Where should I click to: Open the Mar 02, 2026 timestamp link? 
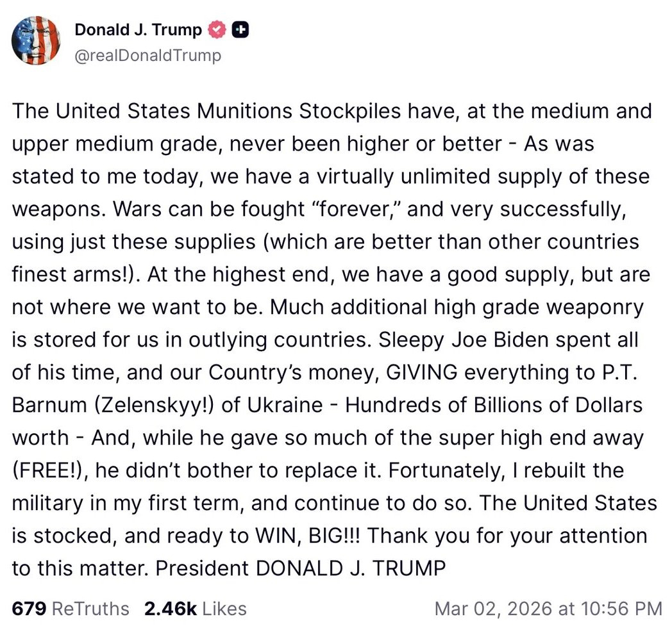pos(548,607)
